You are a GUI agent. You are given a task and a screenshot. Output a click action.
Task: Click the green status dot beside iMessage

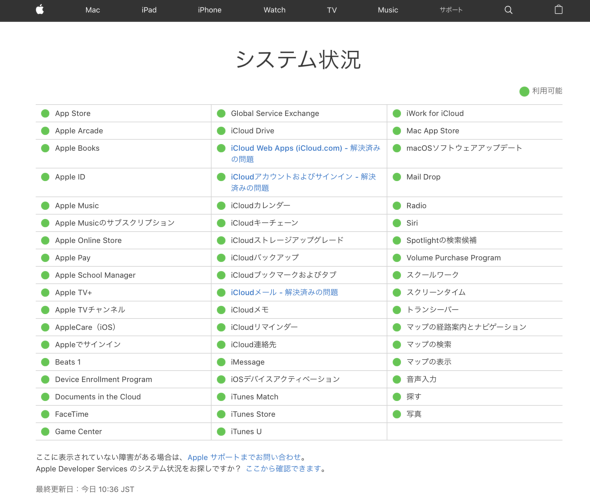point(221,362)
